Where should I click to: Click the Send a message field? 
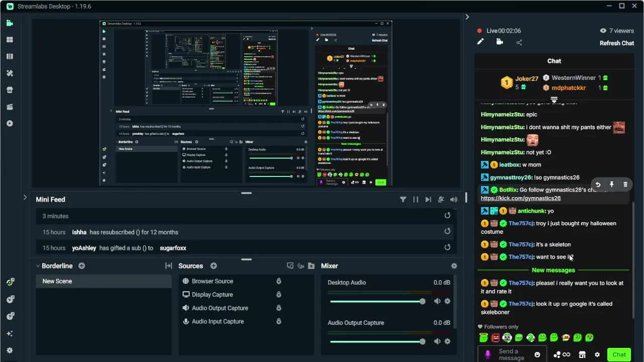tap(512, 354)
